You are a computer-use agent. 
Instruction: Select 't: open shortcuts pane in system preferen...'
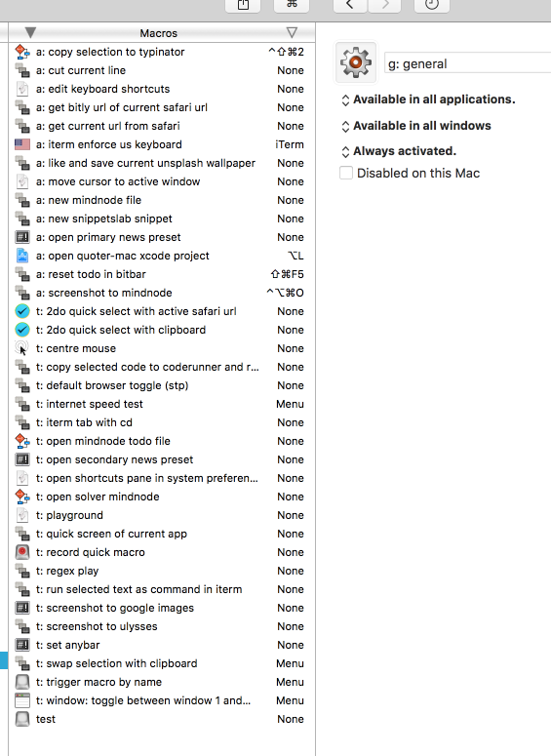pos(162,478)
